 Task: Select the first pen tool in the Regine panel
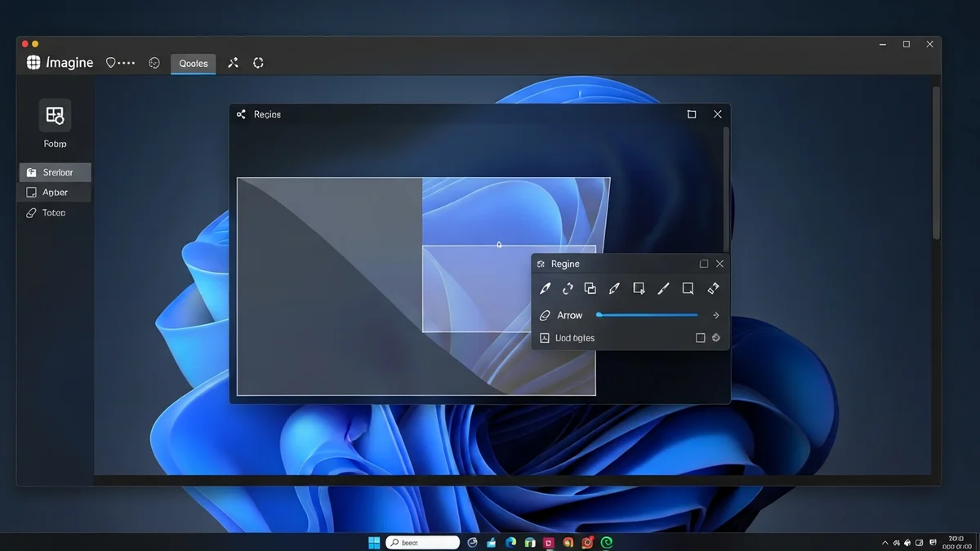coord(546,288)
